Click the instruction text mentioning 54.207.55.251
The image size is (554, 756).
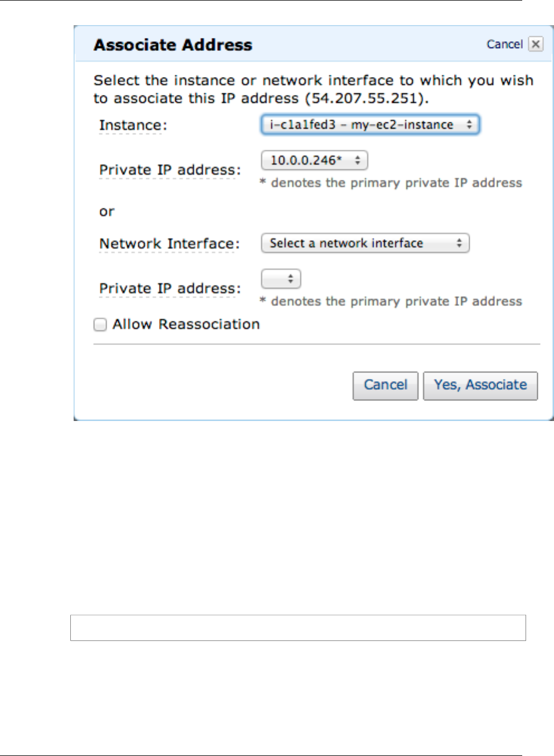[312, 89]
